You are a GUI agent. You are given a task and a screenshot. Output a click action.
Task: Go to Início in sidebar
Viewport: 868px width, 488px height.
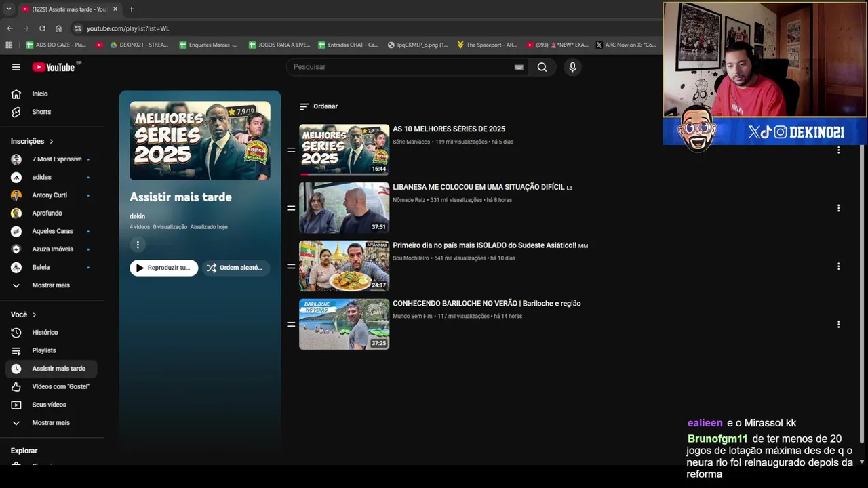click(52, 94)
